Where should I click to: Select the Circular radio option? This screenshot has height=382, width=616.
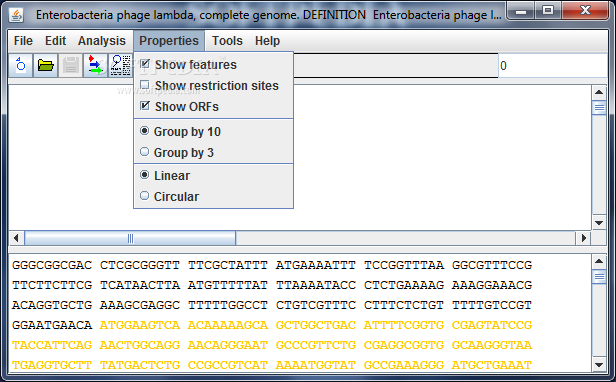pos(145,196)
